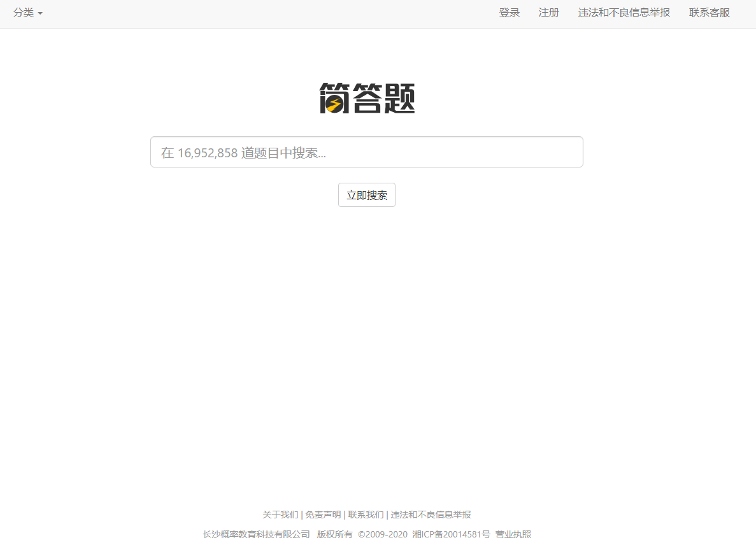Image resolution: width=756 pixels, height=547 pixels.
Task: Open the 关于我们 footer link
Action: click(x=280, y=515)
